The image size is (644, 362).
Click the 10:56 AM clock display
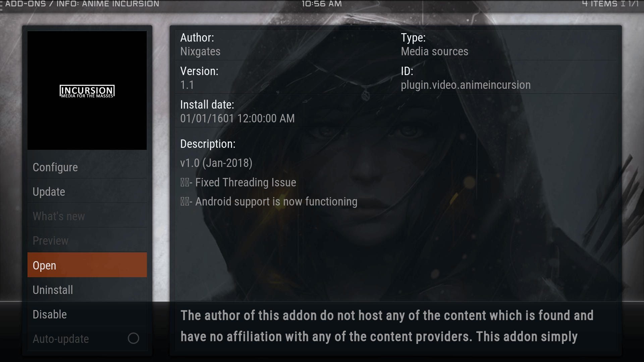point(322,4)
